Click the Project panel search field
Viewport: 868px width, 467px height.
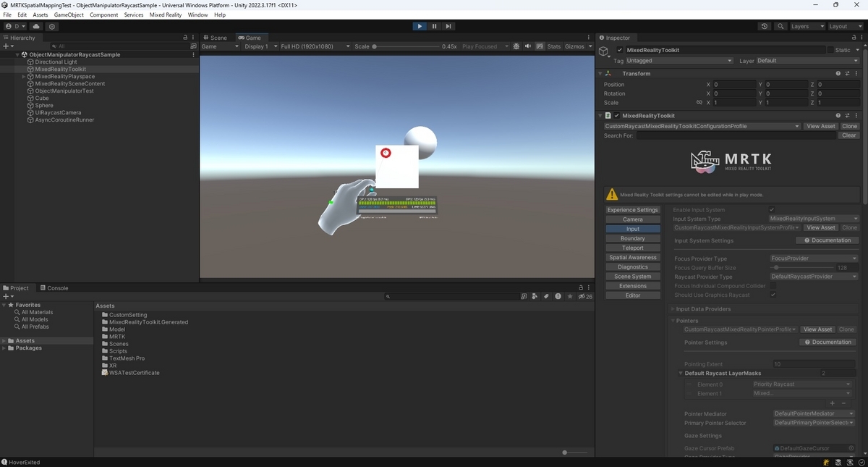[452, 296]
